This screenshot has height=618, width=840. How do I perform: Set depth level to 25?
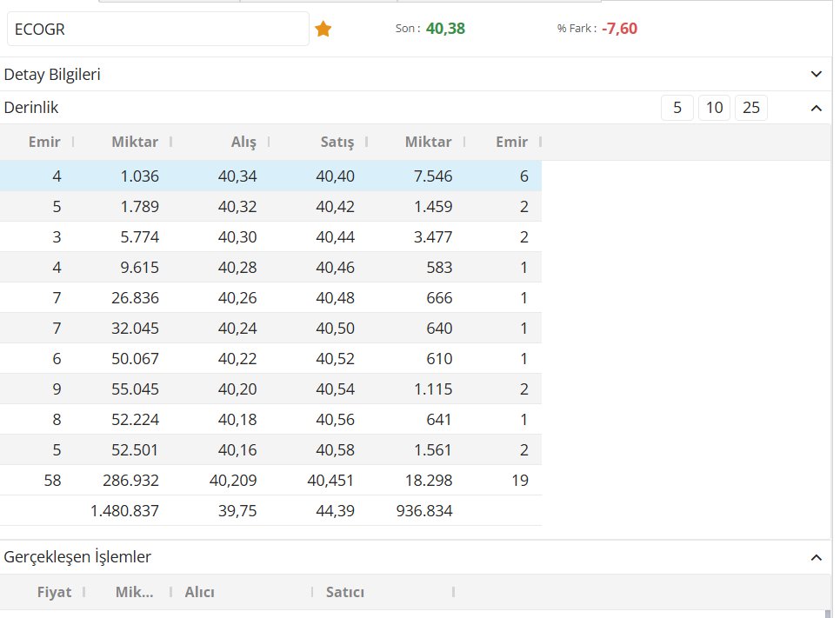click(751, 108)
